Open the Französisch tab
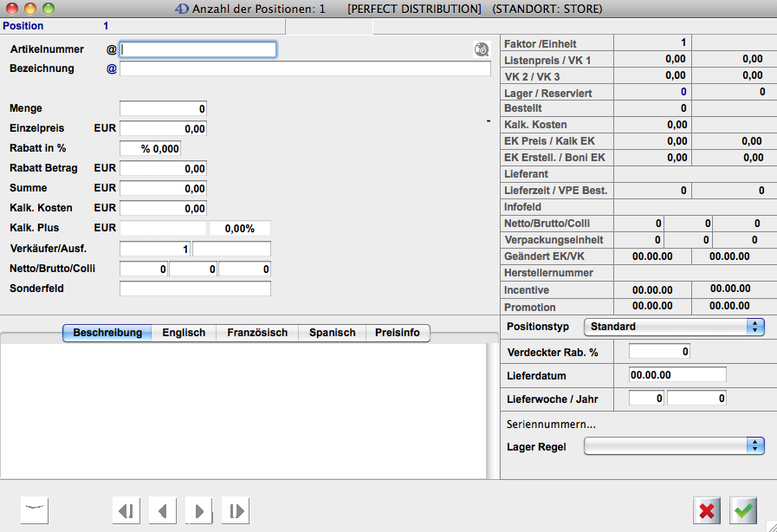Screen dimensions: 777x532 tap(257, 333)
